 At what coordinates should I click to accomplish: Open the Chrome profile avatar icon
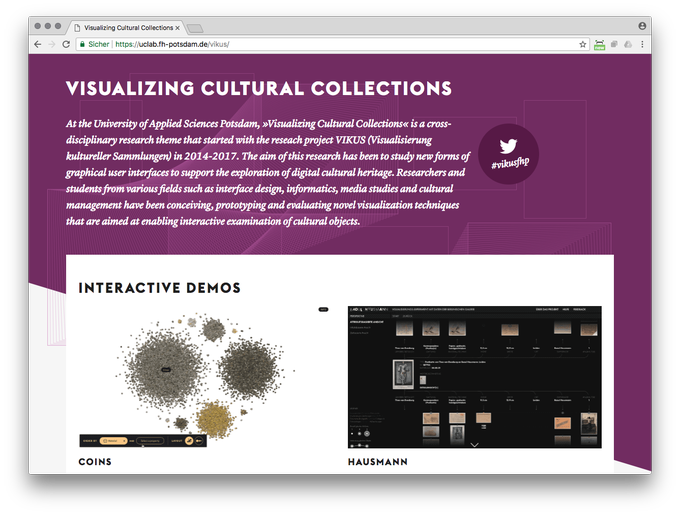642,26
